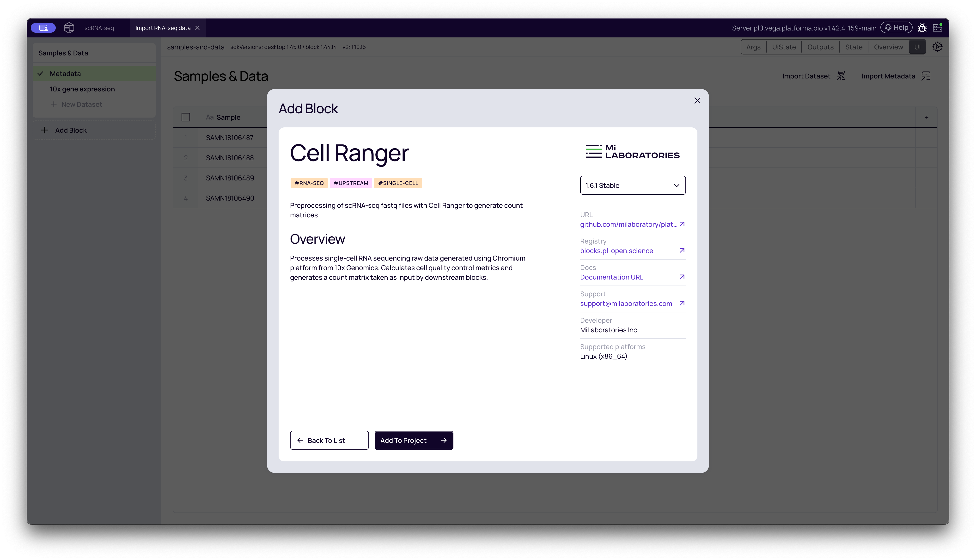976x560 pixels.
Task: Click Add To Project
Action: pyautogui.click(x=413, y=440)
